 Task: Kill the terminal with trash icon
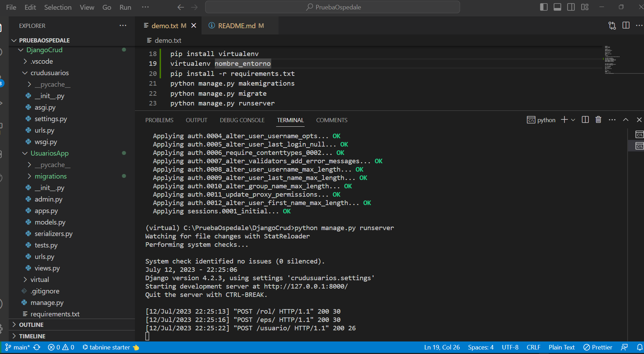coord(598,120)
